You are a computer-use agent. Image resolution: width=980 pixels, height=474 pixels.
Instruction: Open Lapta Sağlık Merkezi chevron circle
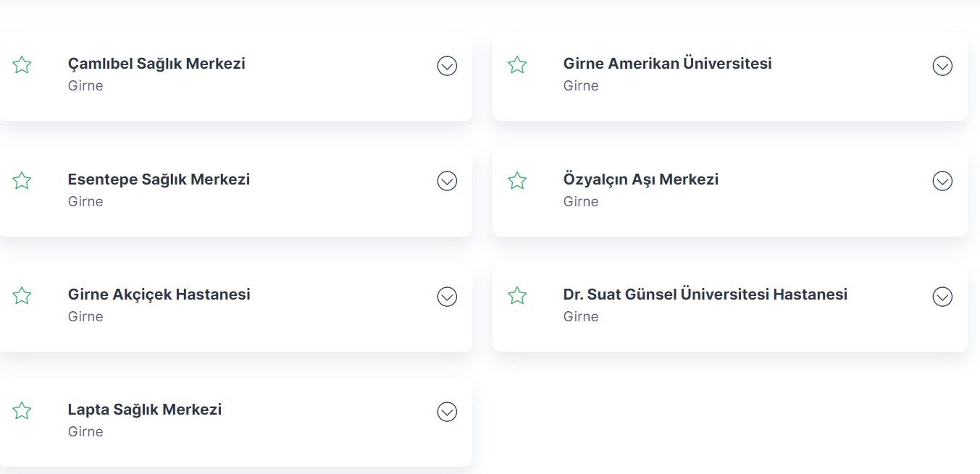[x=447, y=412]
